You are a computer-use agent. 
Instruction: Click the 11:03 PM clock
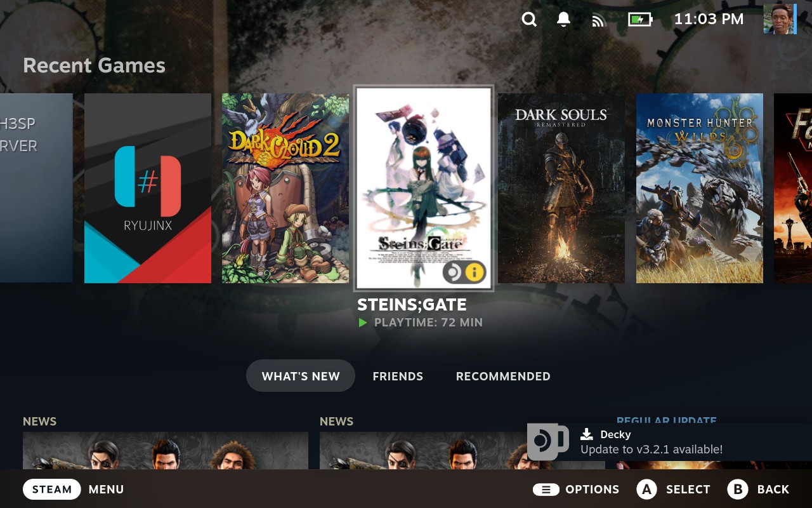click(709, 19)
